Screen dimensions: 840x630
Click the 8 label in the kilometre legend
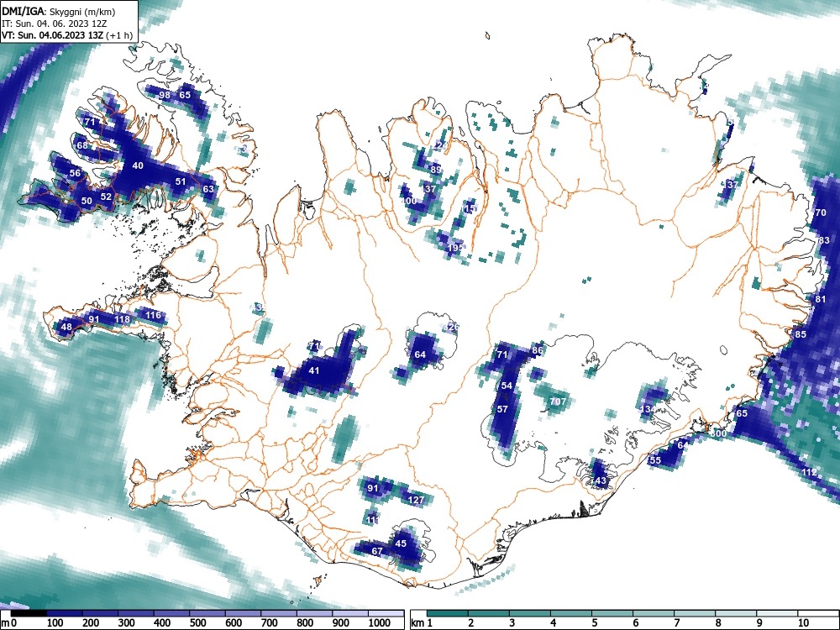click(x=718, y=623)
